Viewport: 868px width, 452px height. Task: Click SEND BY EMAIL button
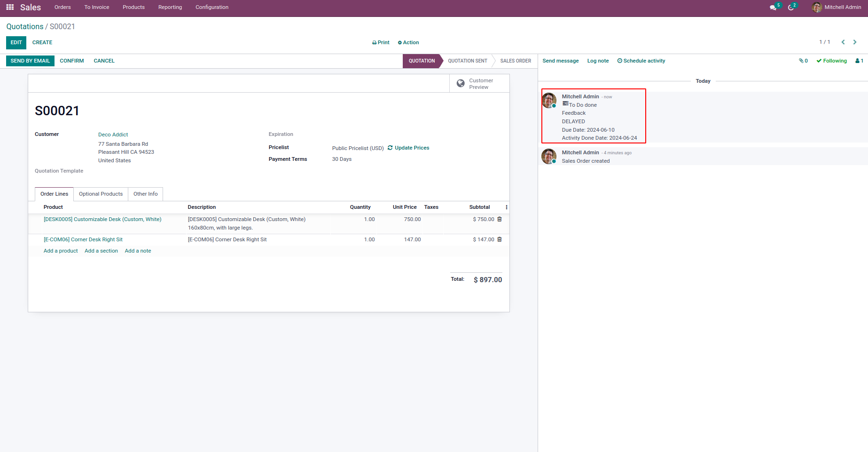tap(30, 61)
